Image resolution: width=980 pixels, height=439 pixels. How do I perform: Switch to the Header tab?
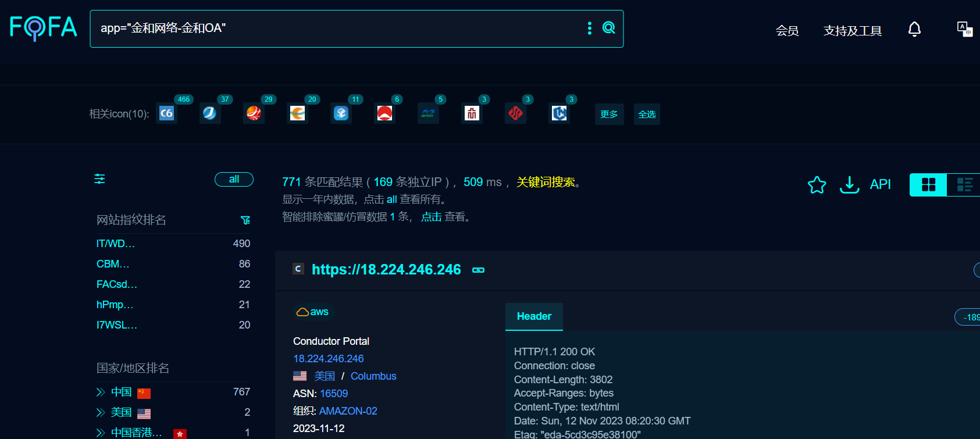(x=534, y=316)
